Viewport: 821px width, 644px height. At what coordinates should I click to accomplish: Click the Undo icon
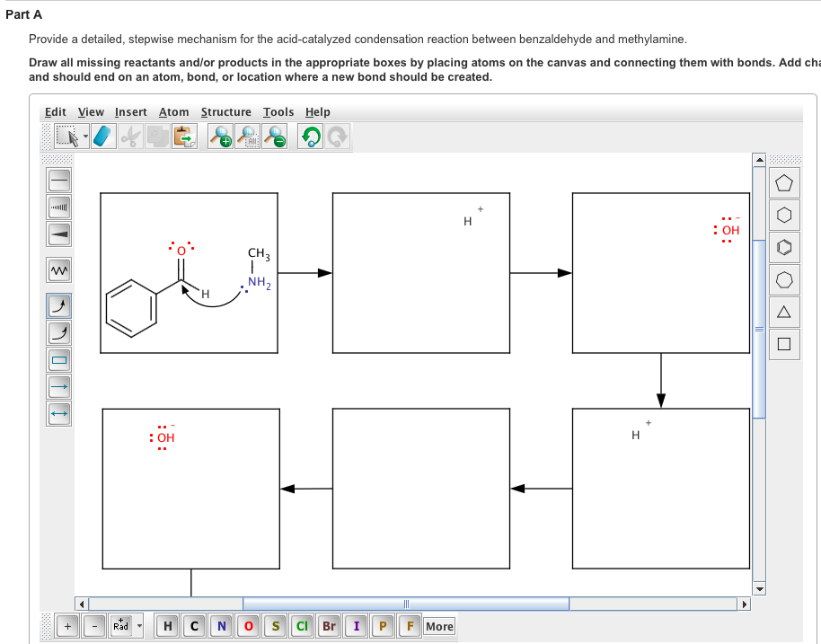[309, 135]
